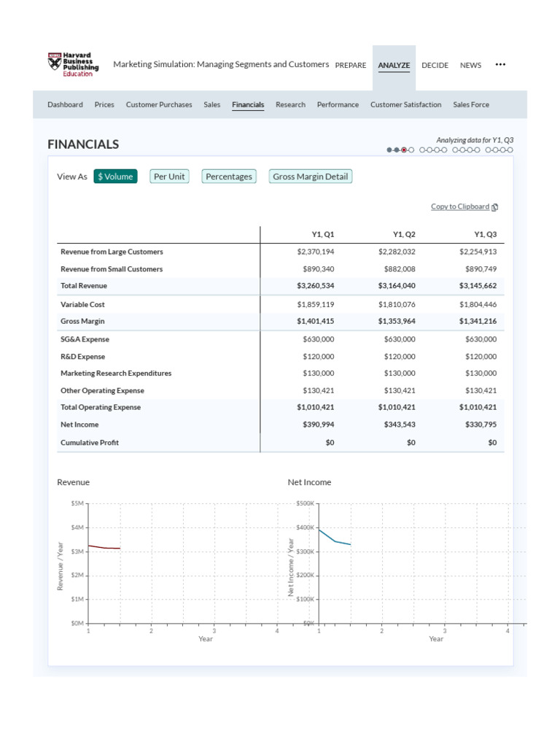Image resolution: width=560 pixels, height=747 pixels.
Task: Select the empty Year 1 Quarter 4 dot
Action: coord(411,150)
